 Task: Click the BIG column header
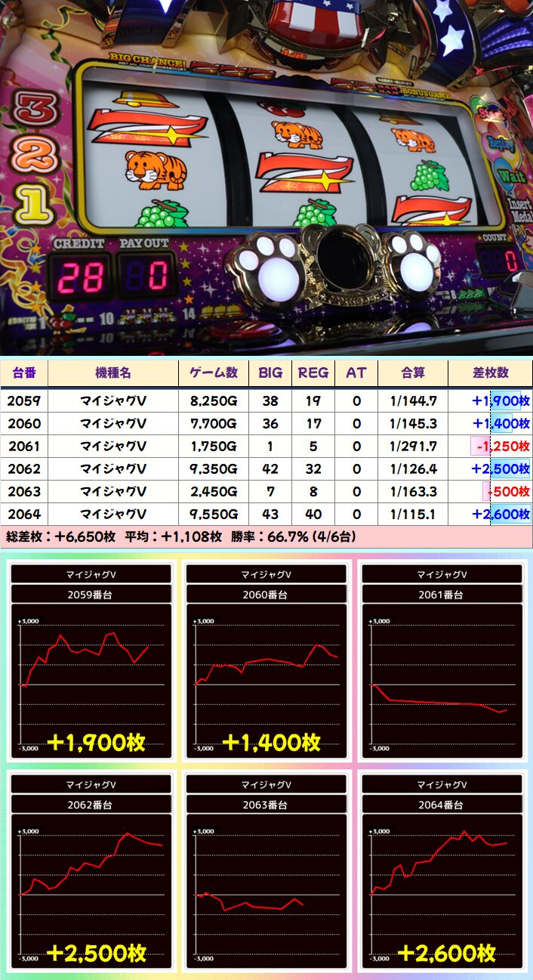[x=270, y=373]
